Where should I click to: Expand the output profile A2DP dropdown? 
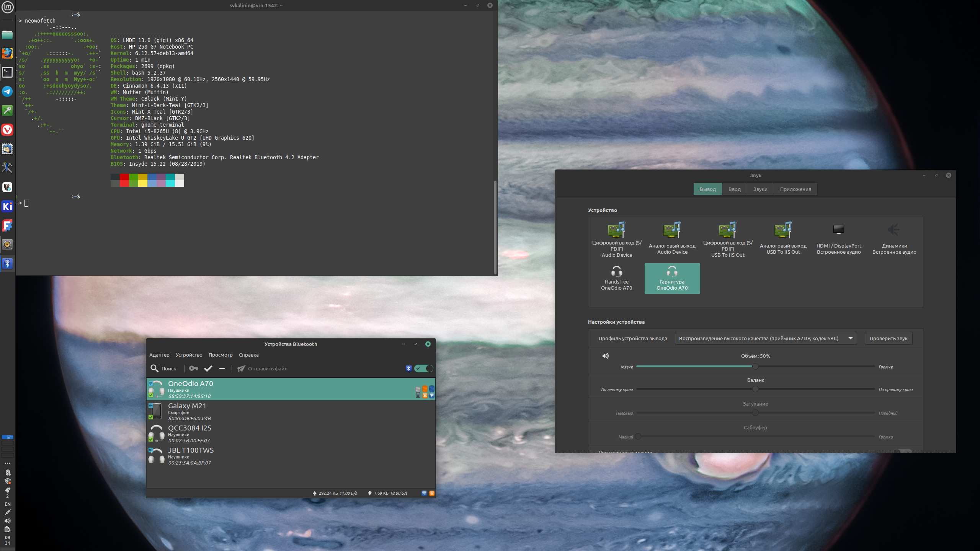pyautogui.click(x=766, y=338)
